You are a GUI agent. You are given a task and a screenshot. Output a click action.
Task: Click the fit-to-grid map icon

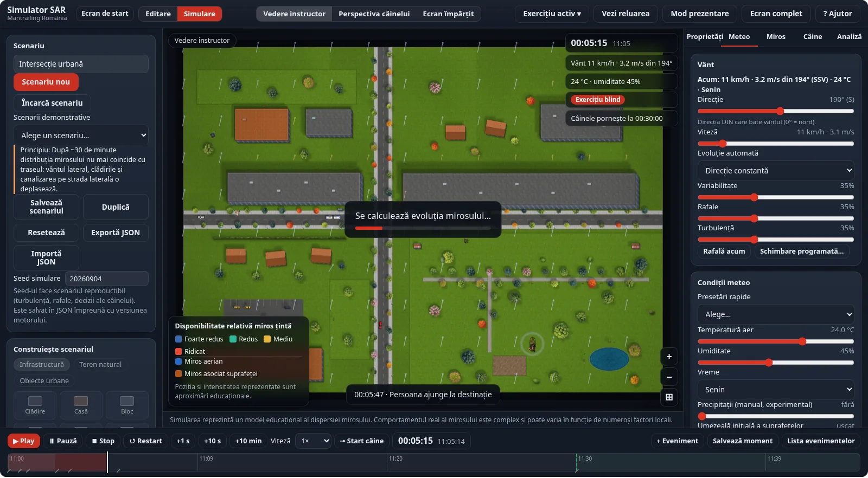(669, 397)
